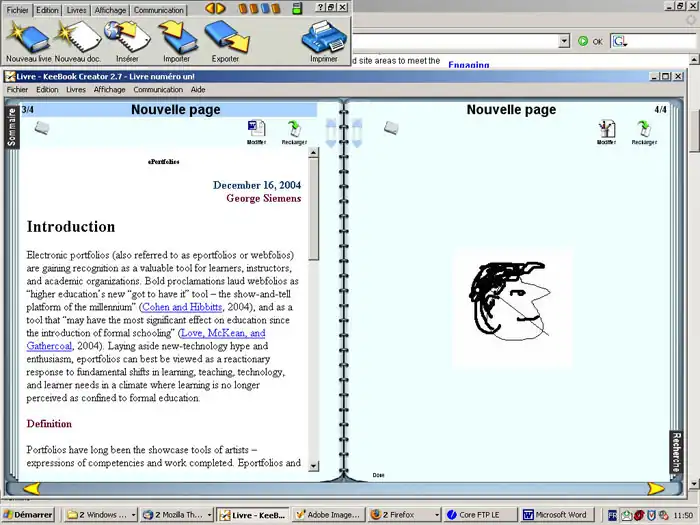Click the browser search input field
This screenshot has width=700, height=525.
tap(662, 41)
